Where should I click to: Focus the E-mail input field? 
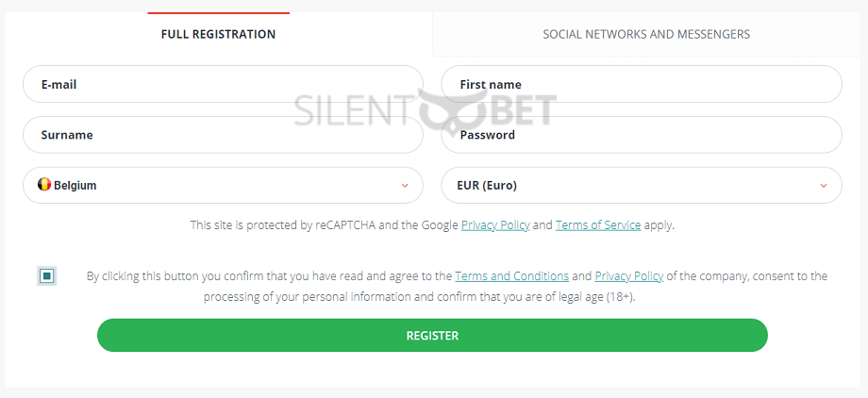click(223, 84)
